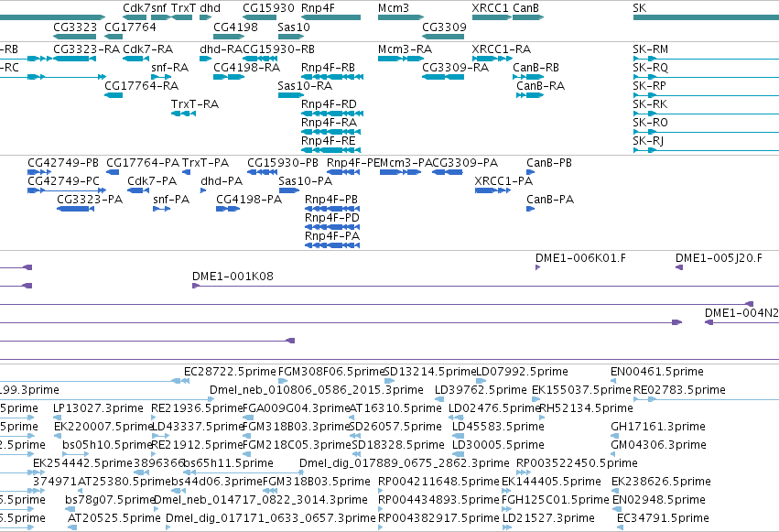Viewport: 779px width, 532px height.
Task: Click protein CG17764-PA
Action: coord(143,163)
